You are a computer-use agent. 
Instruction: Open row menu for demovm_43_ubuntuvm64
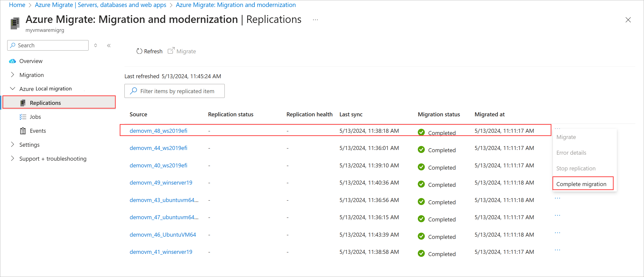(557, 198)
